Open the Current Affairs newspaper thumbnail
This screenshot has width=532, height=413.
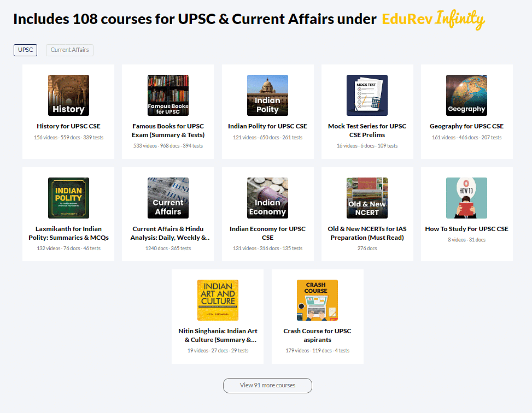[168, 198]
